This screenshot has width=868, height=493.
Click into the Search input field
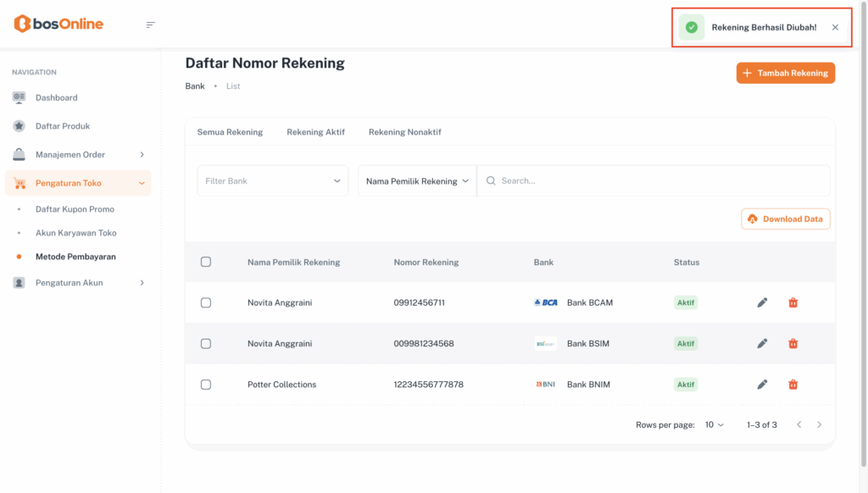pyautogui.click(x=661, y=180)
